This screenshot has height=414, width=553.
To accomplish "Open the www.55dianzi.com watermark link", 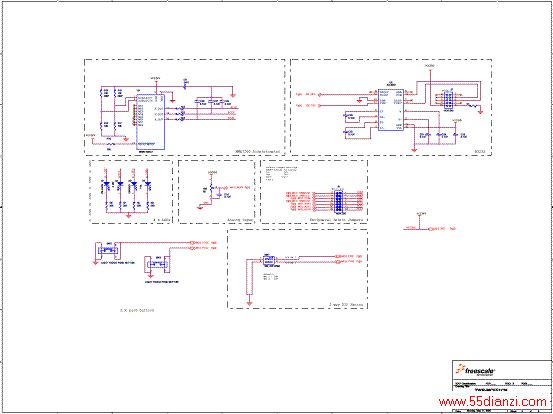I will 492,401.
